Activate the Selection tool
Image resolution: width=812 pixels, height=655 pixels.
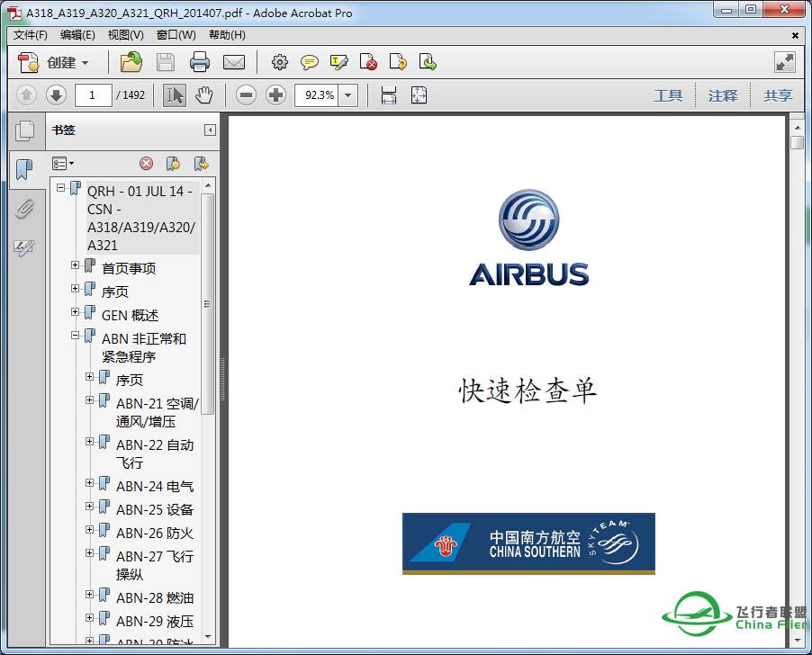(174, 95)
